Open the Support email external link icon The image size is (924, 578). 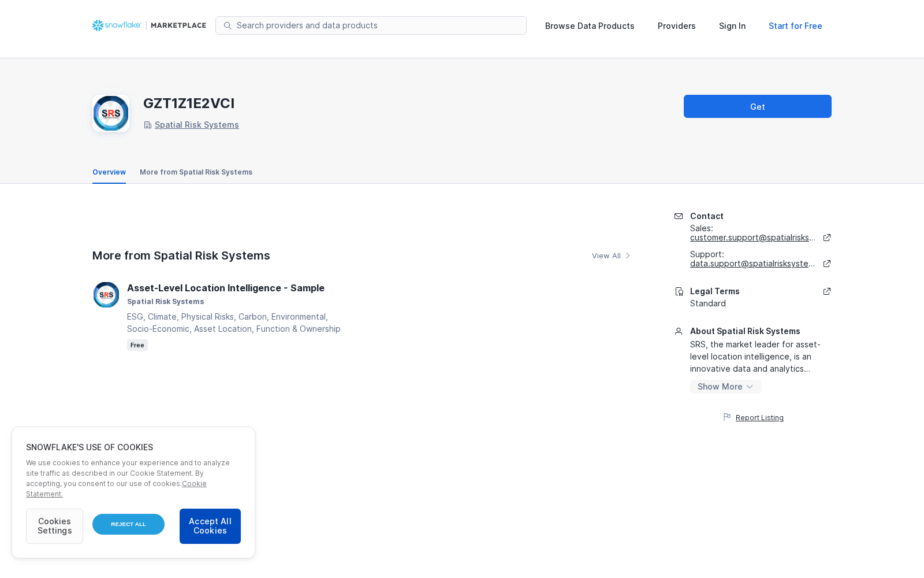click(x=827, y=264)
